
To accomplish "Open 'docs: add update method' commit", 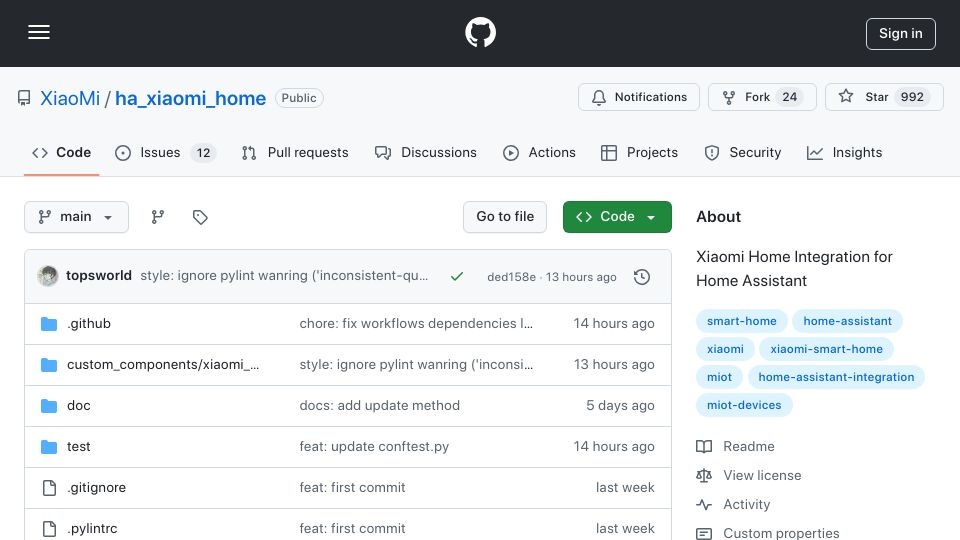I will coord(380,405).
